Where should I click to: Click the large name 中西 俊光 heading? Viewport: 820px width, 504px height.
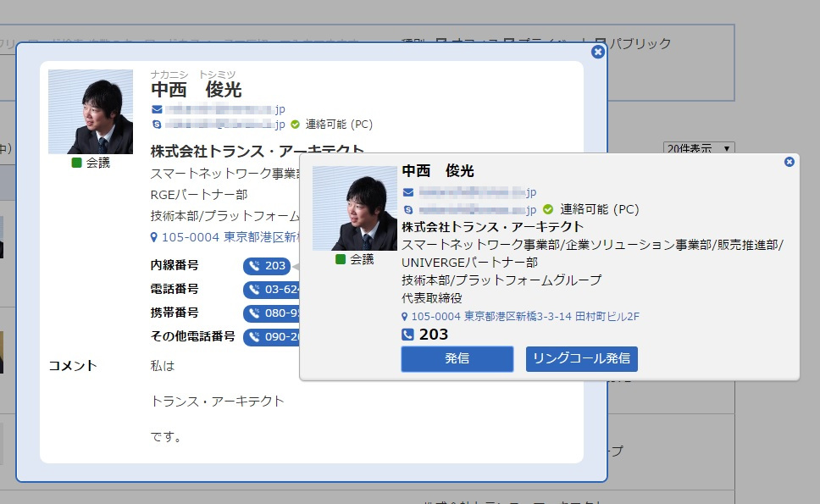pyautogui.click(x=197, y=90)
